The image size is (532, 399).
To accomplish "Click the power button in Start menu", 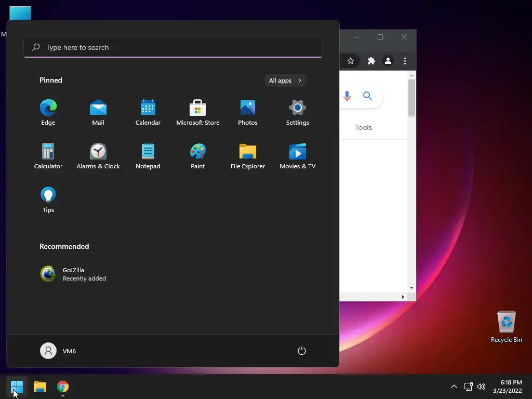I will (x=302, y=351).
